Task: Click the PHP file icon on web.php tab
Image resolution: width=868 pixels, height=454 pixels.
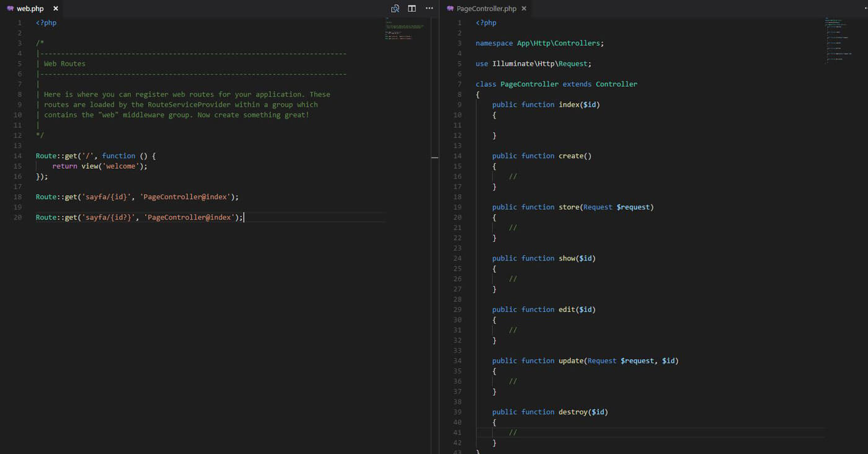Action: [10, 9]
